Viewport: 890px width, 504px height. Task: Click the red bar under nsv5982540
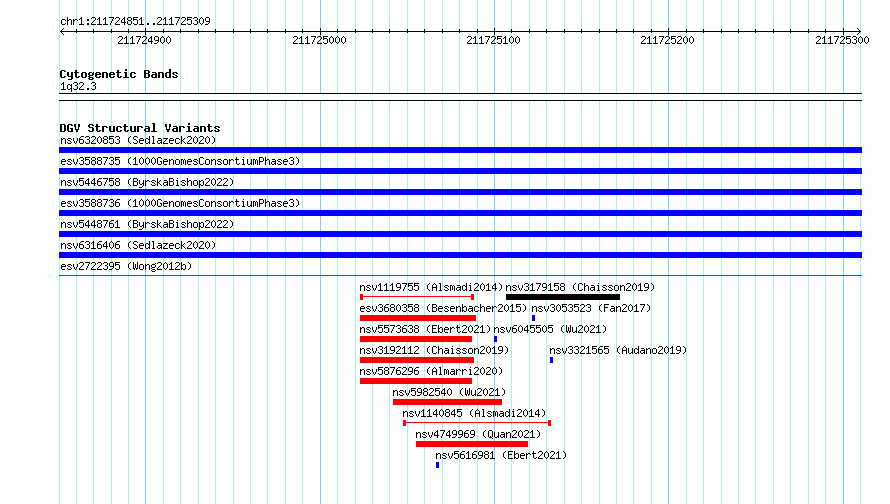pos(447,402)
